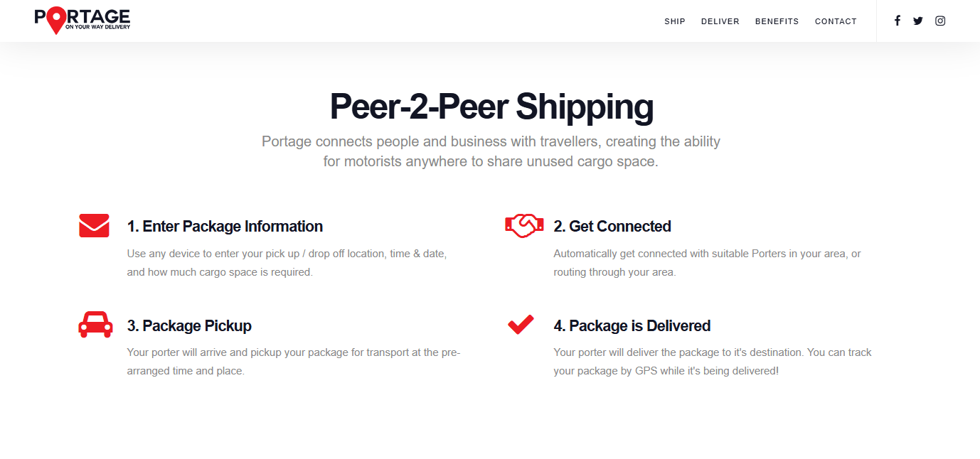Click the Instagram icon
The width and height of the screenshot is (980, 459).
pyautogui.click(x=940, y=21)
